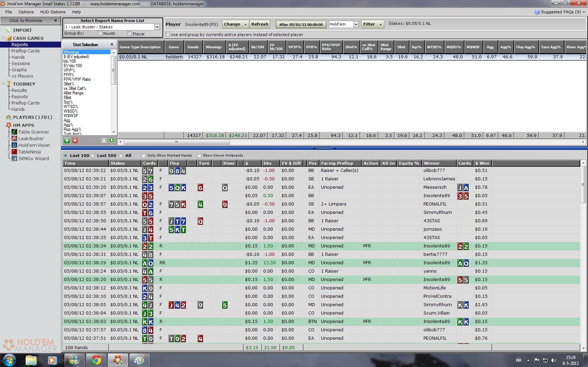This screenshot has width=588, height=367.
Task: Click the Refresh button
Action: click(x=260, y=24)
